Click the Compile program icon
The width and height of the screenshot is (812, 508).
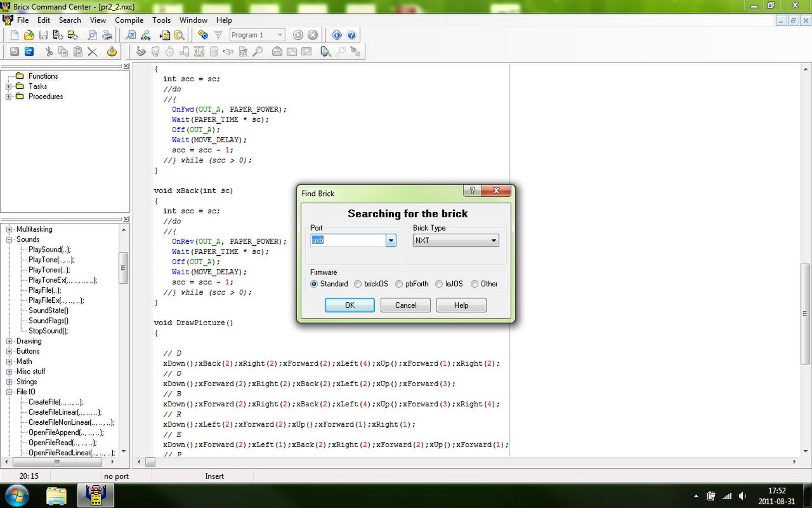click(x=203, y=36)
